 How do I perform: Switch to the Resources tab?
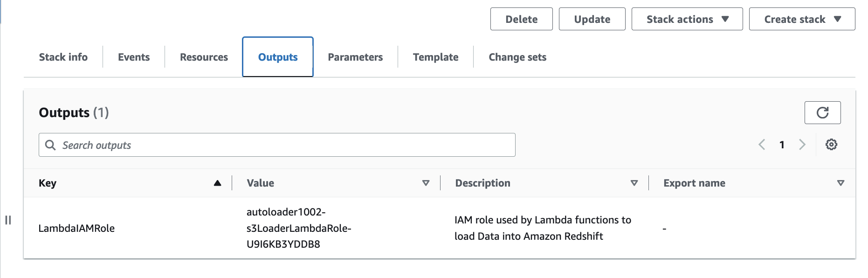[204, 57]
